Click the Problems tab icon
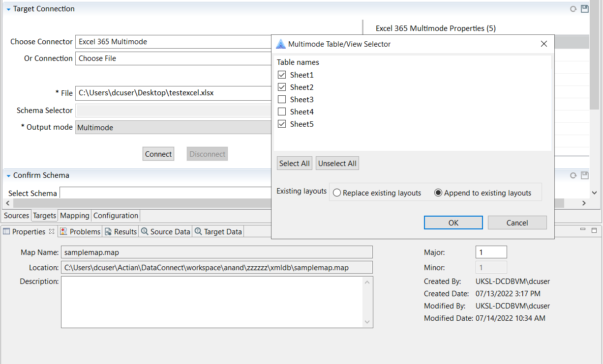 click(x=64, y=231)
